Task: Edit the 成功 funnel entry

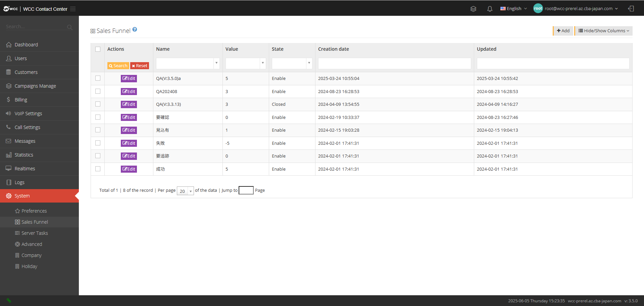Action: tap(129, 169)
